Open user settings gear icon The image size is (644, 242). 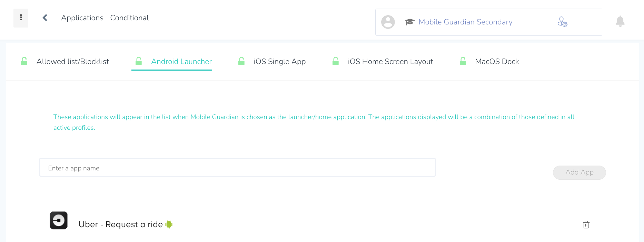tap(562, 22)
